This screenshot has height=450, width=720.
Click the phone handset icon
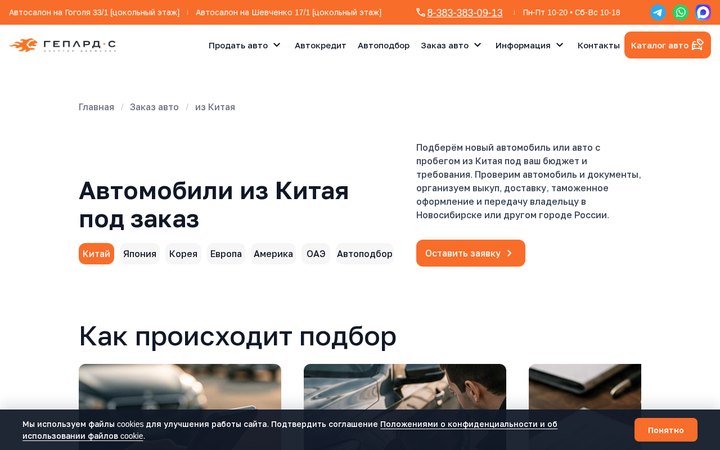pyautogui.click(x=420, y=12)
